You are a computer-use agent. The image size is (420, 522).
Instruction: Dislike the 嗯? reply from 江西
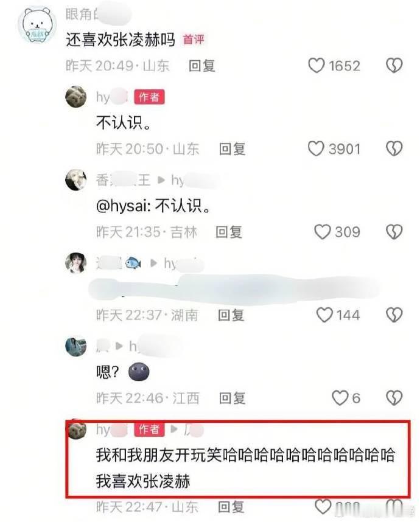394,397
